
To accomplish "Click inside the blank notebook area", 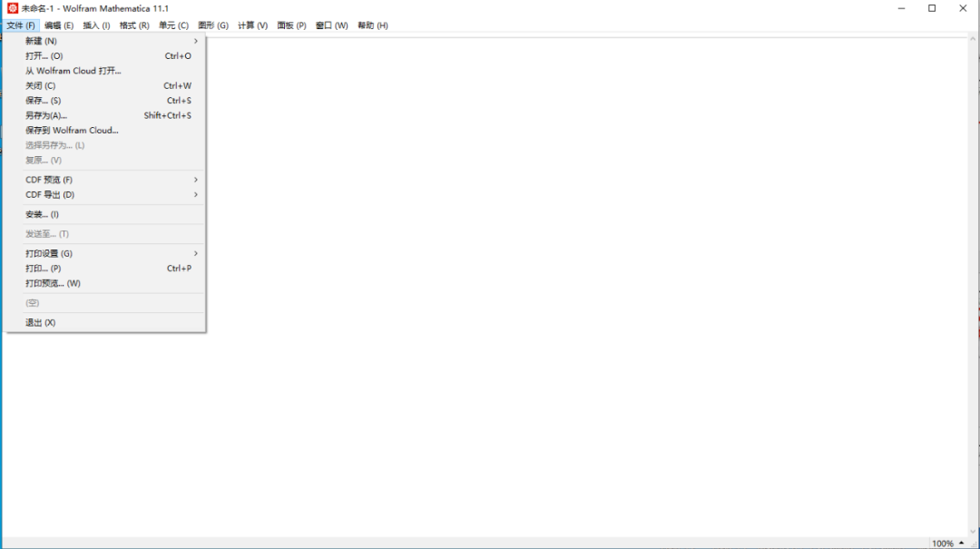I will (587, 288).
